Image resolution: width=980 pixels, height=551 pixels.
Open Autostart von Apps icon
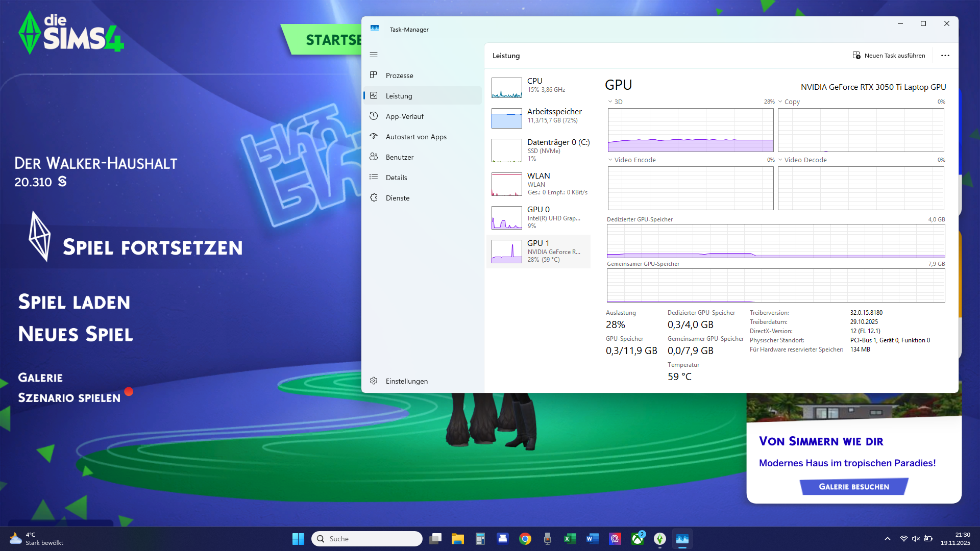374,136
